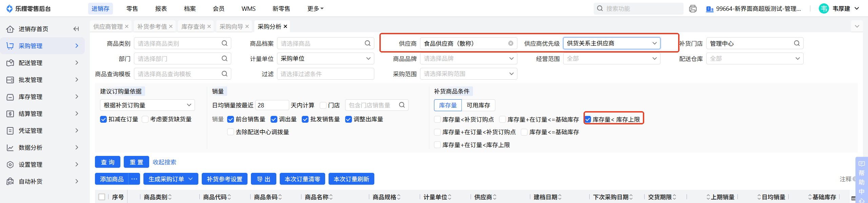The height and width of the screenshot is (203, 868).
Task: Open the 根据补货订购量 dropdown
Action: [x=147, y=105]
